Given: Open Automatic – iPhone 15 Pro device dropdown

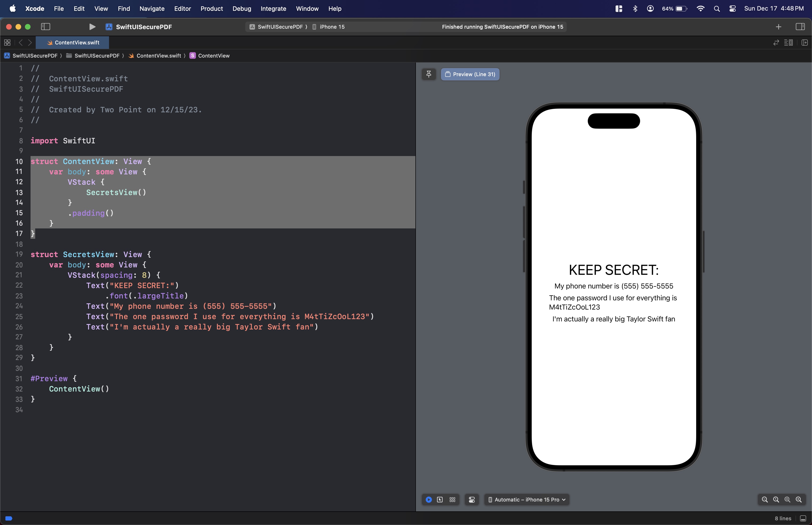Looking at the screenshot, I should pyautogui.click(x=527, y=499).
